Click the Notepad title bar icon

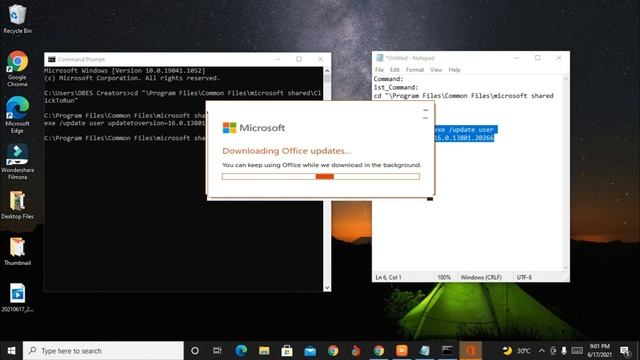coord(380,58)
